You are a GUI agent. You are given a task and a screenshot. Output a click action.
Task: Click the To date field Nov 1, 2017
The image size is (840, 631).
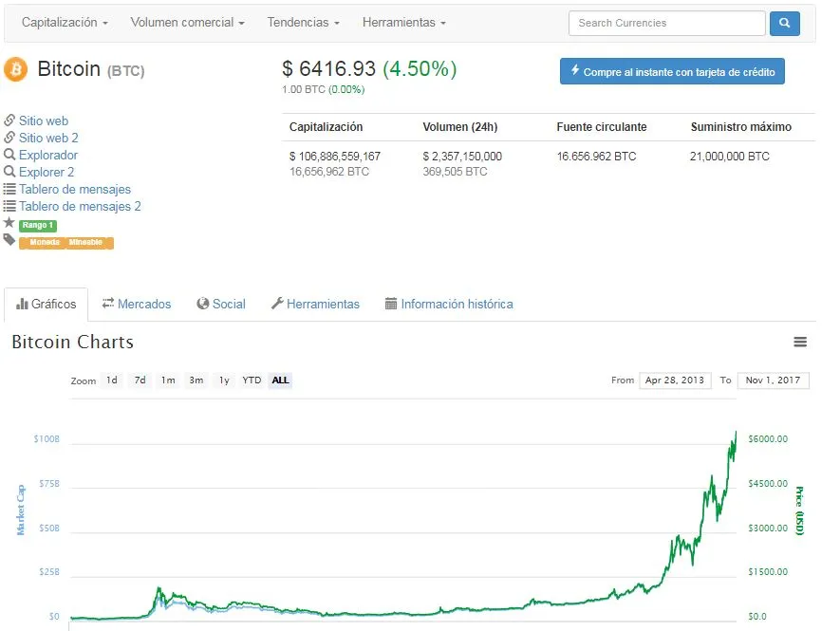pyautogui.click(x=773, y=380)
